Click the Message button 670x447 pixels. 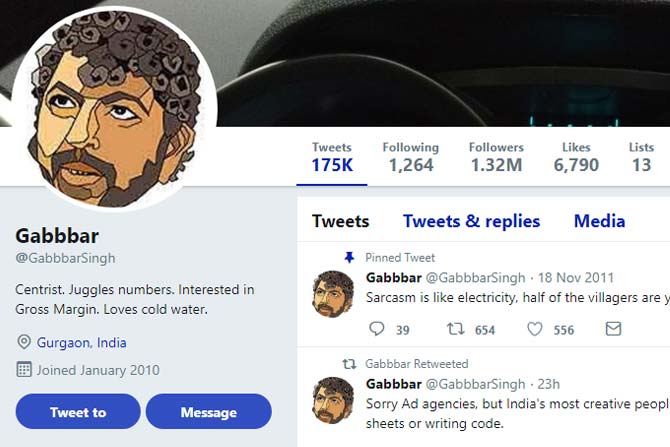pyautogui.click(x=208, y=412)
